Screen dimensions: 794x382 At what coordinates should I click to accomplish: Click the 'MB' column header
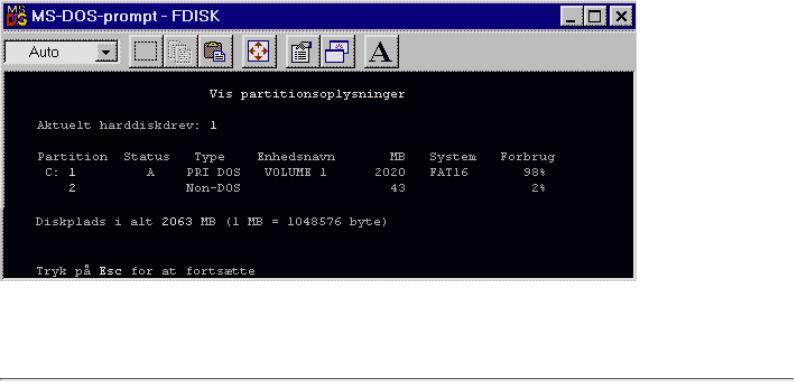point(398,157)
